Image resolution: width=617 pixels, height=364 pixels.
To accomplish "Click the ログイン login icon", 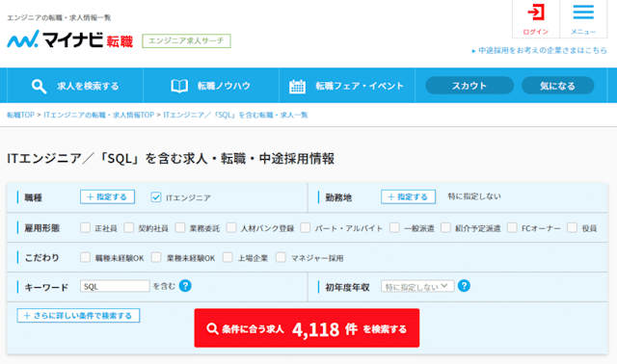I will (536, 13).
